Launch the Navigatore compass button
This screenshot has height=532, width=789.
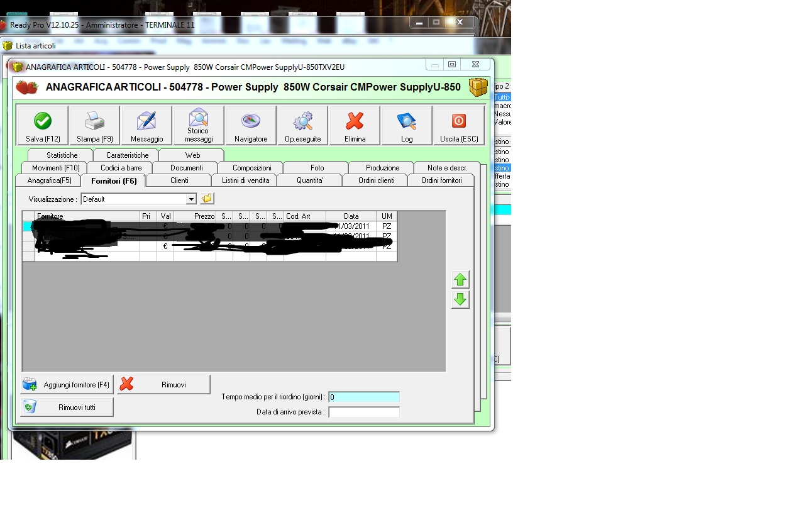pyautogui.click(x=251, y=125)
